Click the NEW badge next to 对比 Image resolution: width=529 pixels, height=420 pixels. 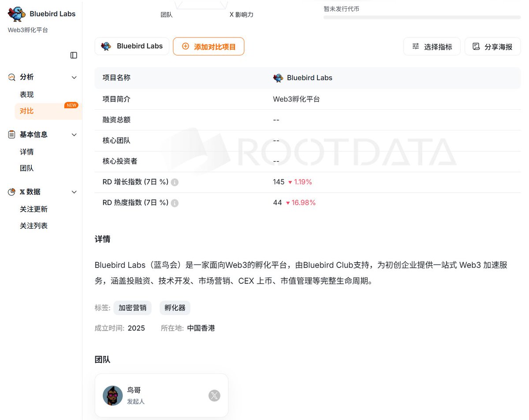(x=71, y=105)
